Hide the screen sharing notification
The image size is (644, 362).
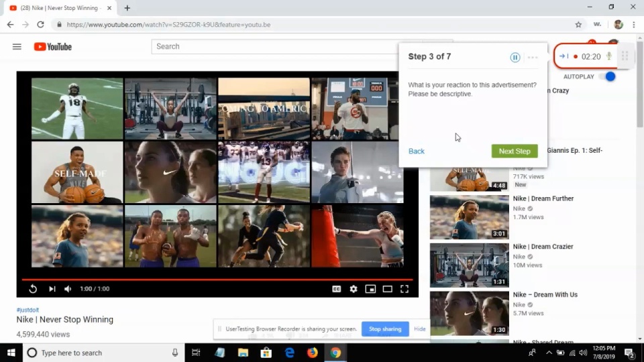419,328
